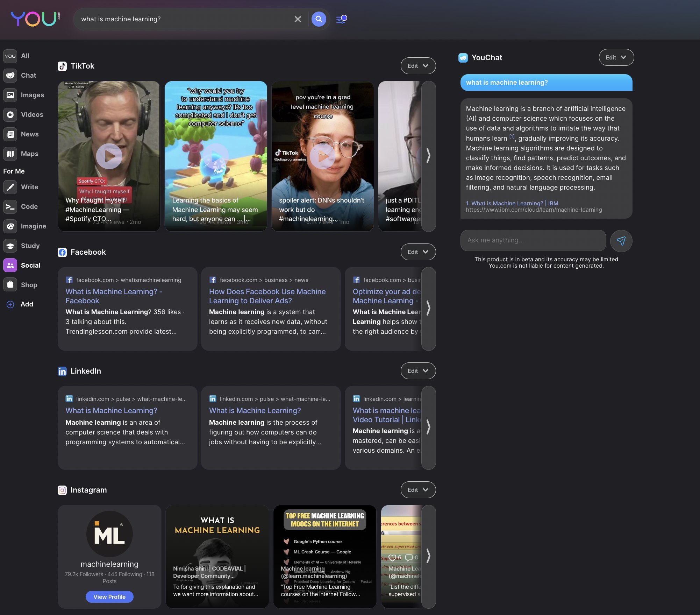Click the Study graduation cap icon
The image size is (700, 615).
tap(10, 246)
